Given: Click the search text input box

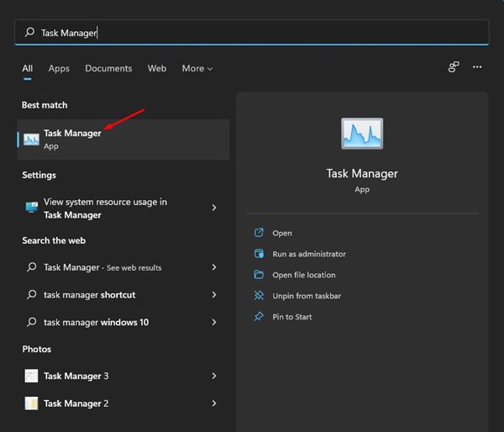Looking at the screenshot, I should (x=252, y=33).
